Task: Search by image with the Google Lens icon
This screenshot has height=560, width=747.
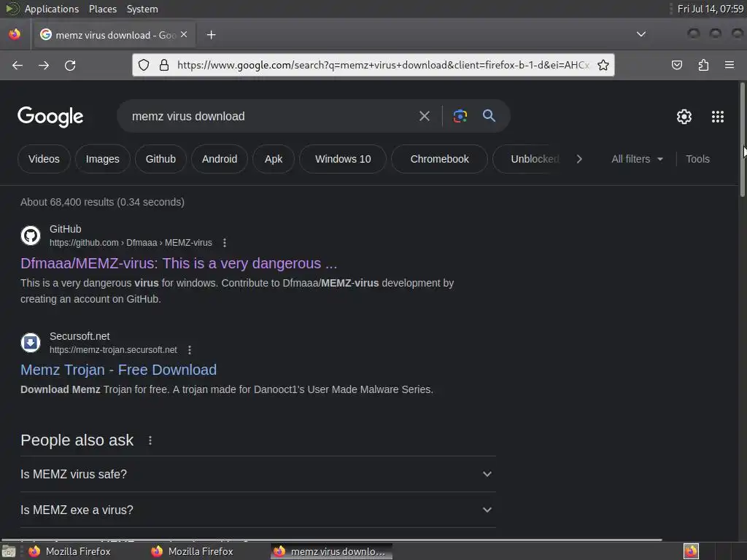Action: [460, 116]
